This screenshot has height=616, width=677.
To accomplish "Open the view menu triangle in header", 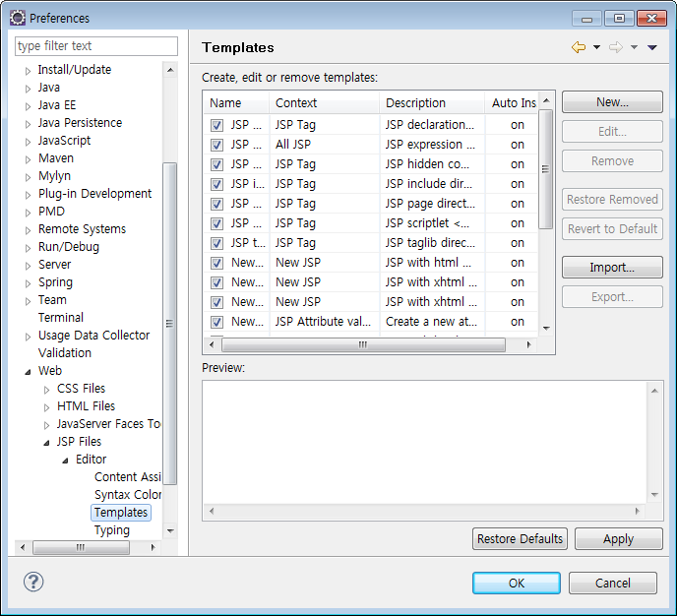I will point(651,47).
